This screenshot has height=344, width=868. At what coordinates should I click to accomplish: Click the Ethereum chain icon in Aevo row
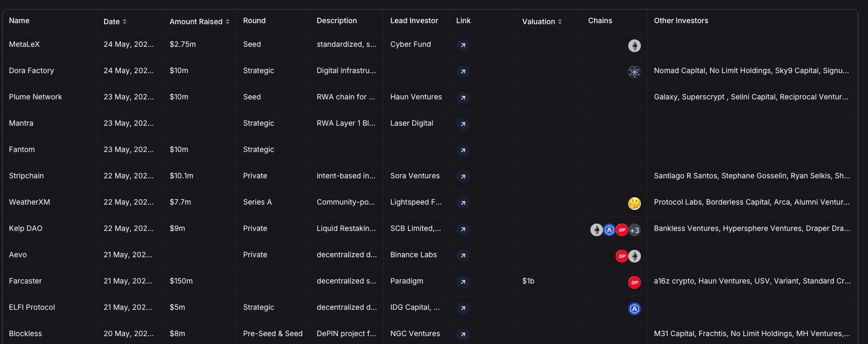pyautogui.click(x=635, y=256)
